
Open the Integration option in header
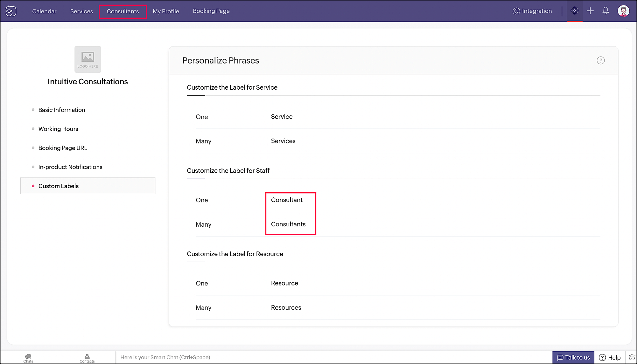[532, 11]
